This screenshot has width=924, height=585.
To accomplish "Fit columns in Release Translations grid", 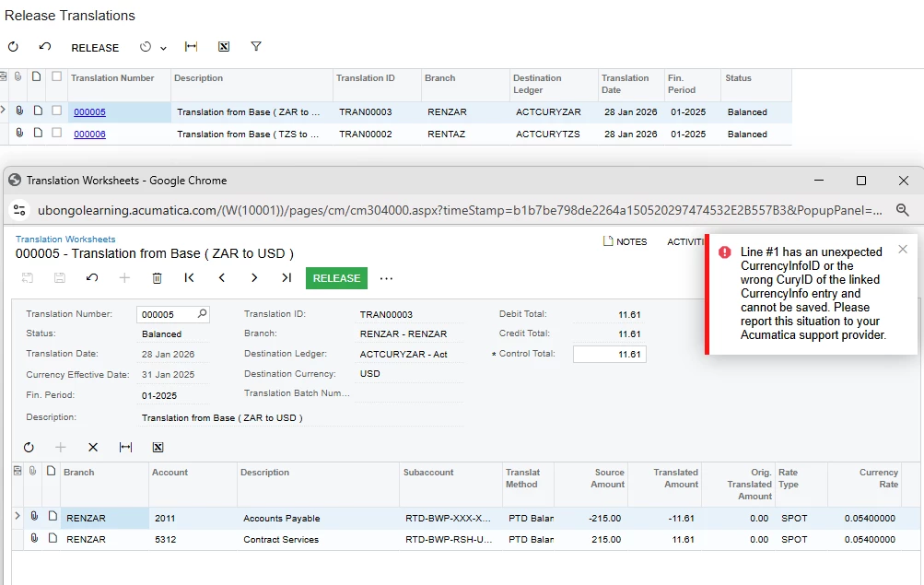I will click(191, 47).
